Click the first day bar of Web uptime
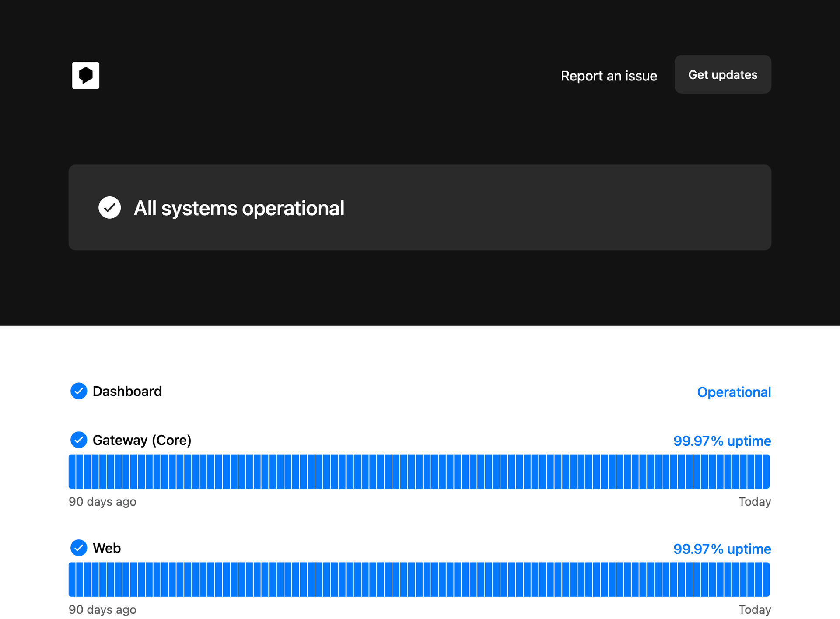 (72, 579)
